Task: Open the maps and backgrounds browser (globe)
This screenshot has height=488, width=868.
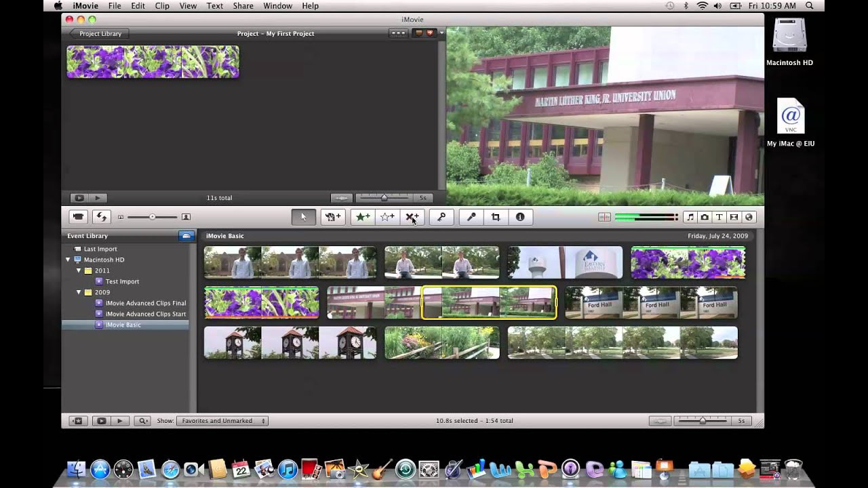Action: tap(749, 217)
